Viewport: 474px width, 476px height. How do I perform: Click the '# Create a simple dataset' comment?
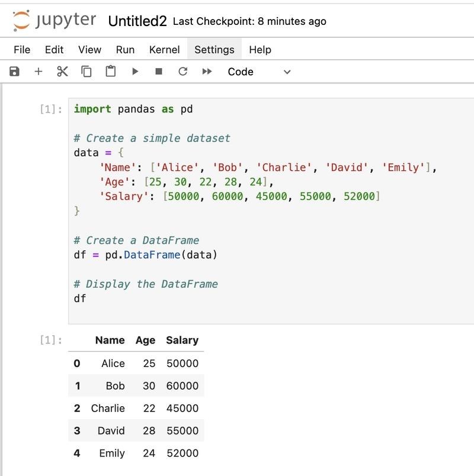pos(152,138)
